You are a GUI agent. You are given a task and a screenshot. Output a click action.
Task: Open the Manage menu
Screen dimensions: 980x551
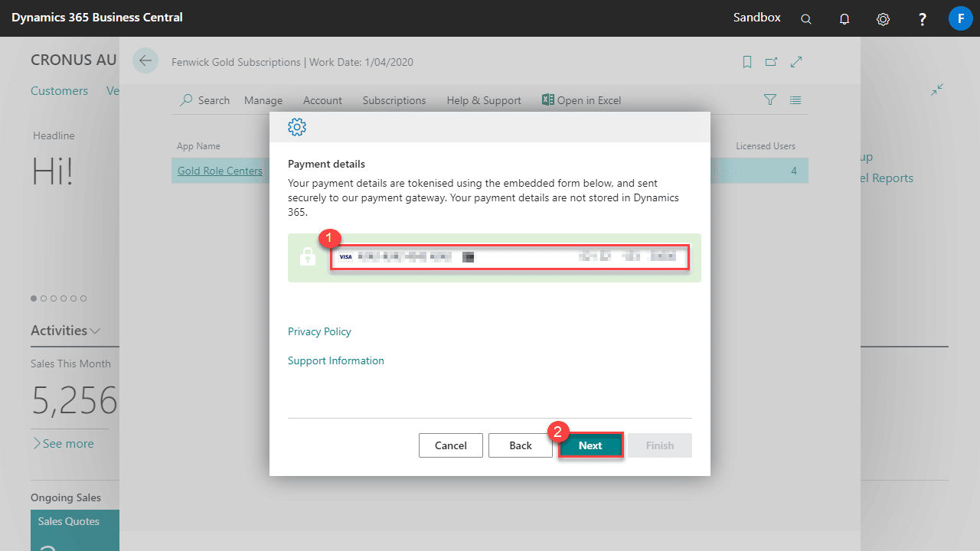point(263,100)
